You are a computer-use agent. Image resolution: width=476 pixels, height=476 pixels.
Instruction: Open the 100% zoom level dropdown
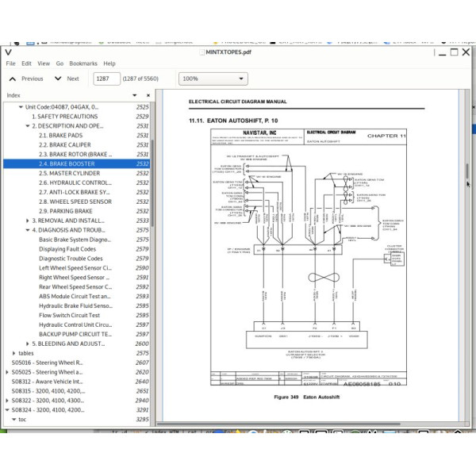click(x=214, y=79)
